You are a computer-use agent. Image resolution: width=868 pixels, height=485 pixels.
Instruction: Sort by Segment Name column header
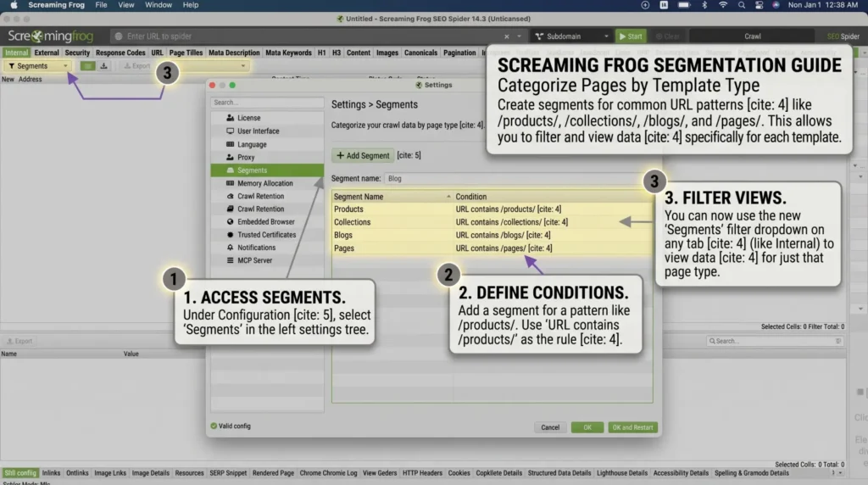392,197
